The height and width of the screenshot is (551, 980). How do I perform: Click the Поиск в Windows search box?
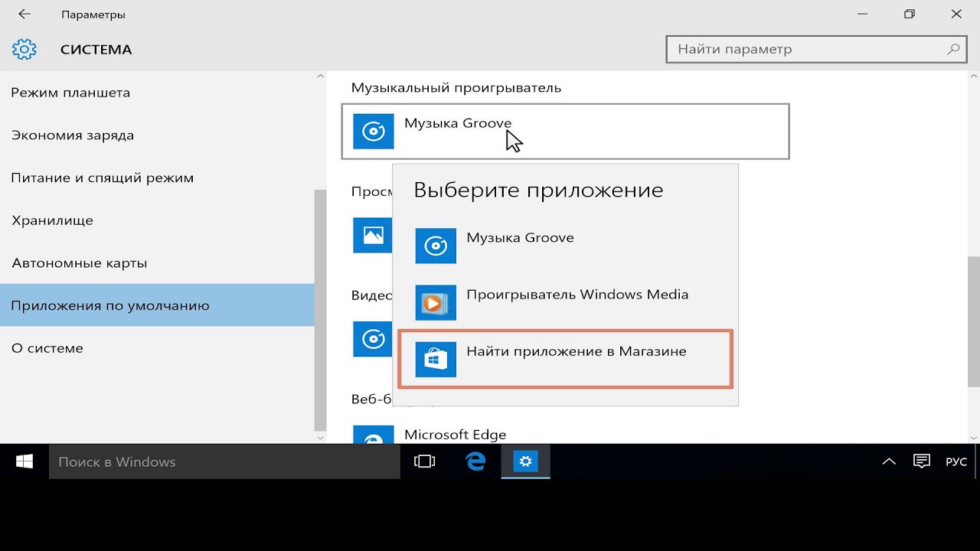point(224,461)
